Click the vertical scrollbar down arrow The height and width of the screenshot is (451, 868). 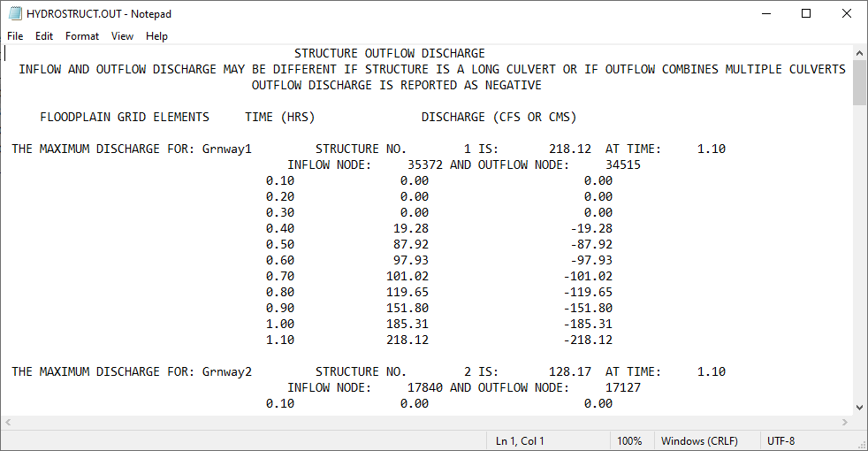click(x=859, y=407)
